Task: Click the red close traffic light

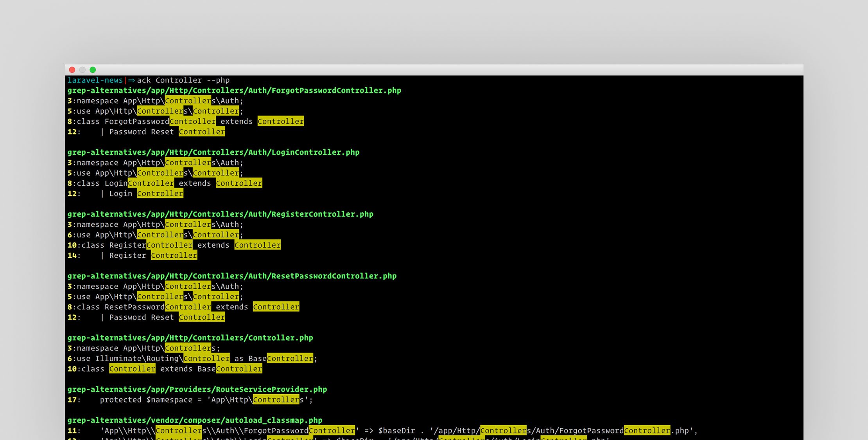Action: pyautogui.click(x=72, y=70)
